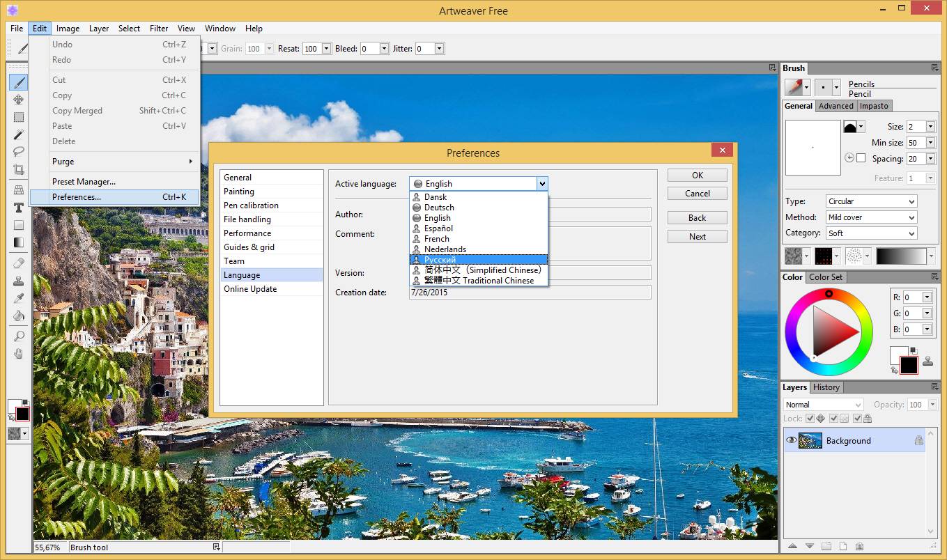Move layer up with the up arrow icon
This screenshot has height=560, width=947.
coord(792,546)
